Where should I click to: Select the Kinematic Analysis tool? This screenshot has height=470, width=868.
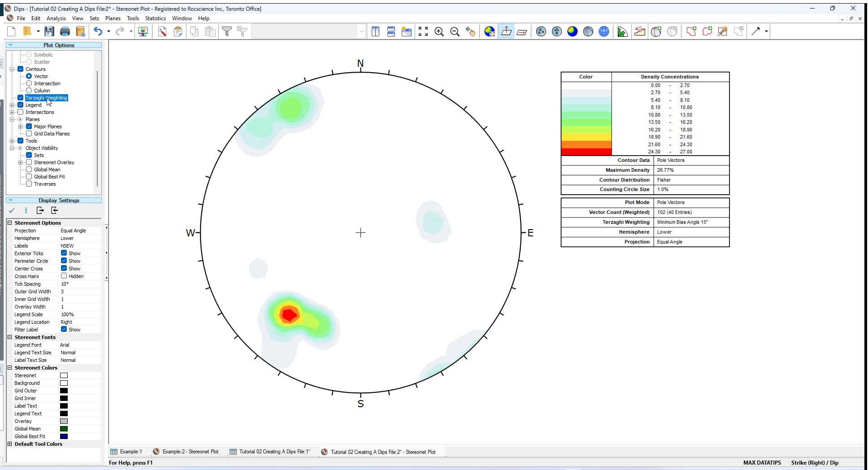(639, 31)
